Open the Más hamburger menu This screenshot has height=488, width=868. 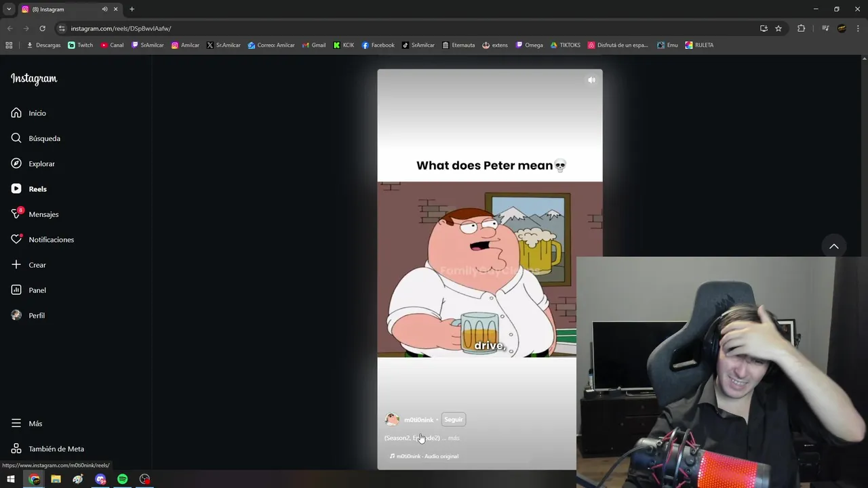click(26, 424)
